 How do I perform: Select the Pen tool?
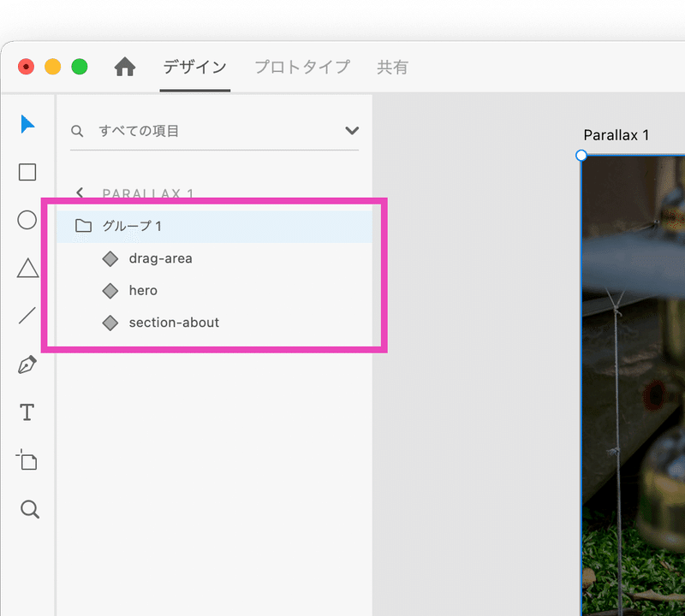click(27, 364)
